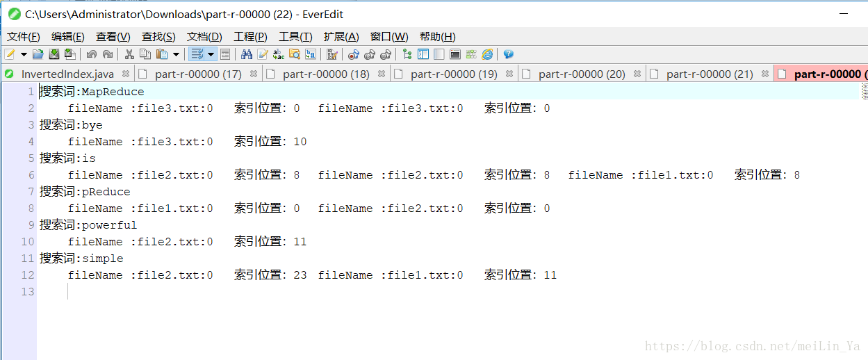868x360 pixels.
Task: Minimize the EverEdit window
Action: click(x=844, y=14)
